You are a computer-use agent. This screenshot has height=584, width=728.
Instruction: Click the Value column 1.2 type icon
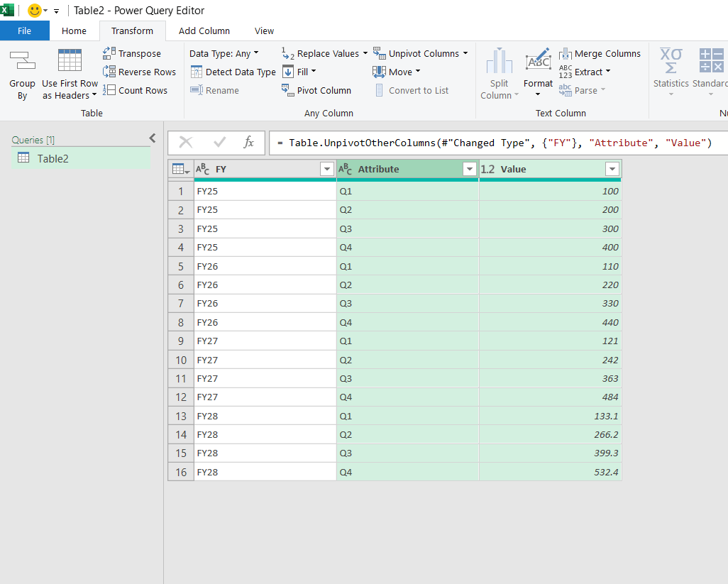tap(487, 169)
